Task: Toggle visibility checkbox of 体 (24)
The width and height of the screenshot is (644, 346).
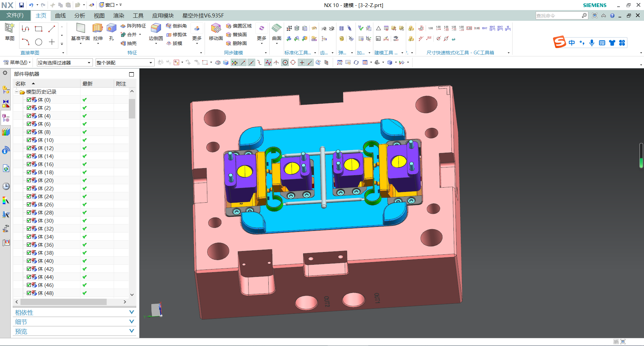Action: point(29,196)
